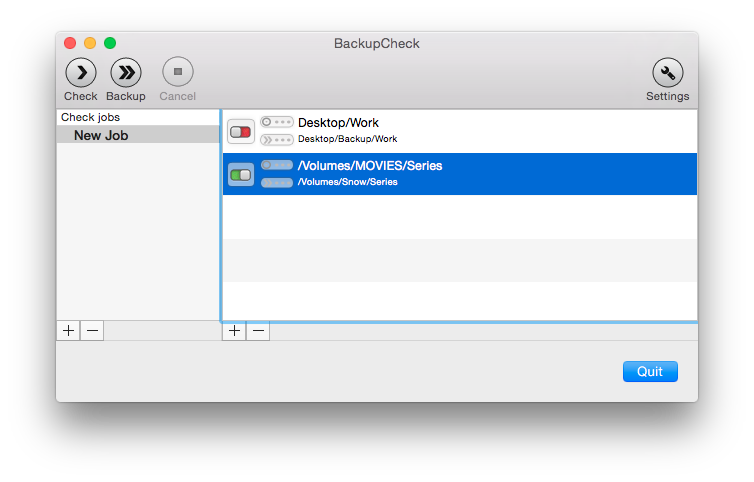Choose source folder button beside /Volumes/MOVIES/Series
This screenshot has height=482, width=754.
click(276, 165)
